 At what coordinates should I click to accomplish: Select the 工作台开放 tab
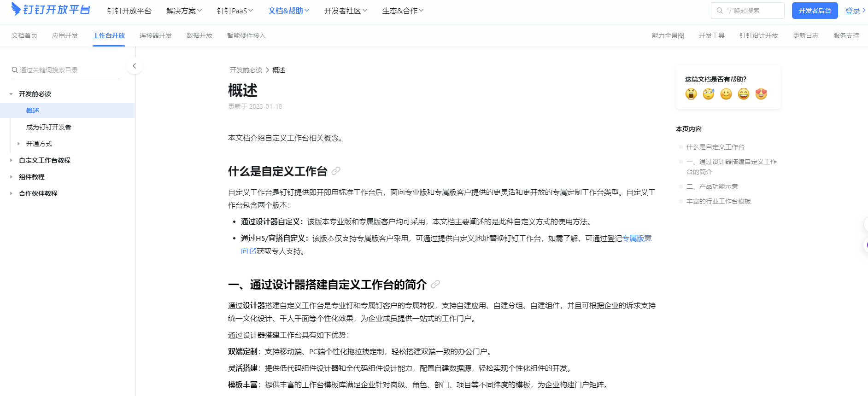(x=109, y=35)
